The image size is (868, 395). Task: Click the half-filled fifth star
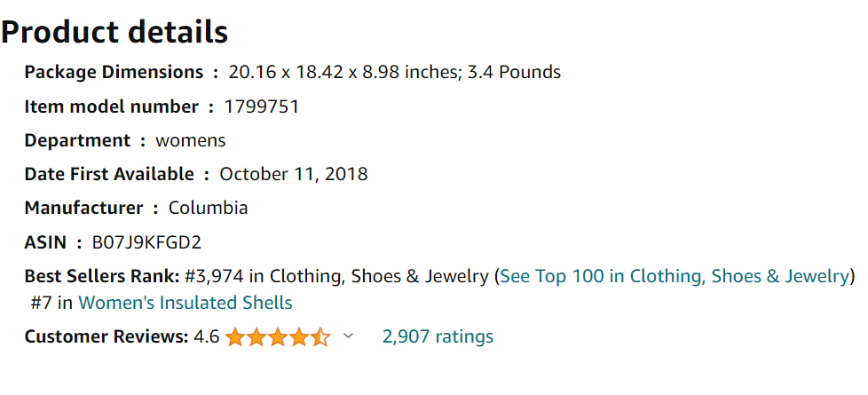pyautogui.click(x=320, y=336)
